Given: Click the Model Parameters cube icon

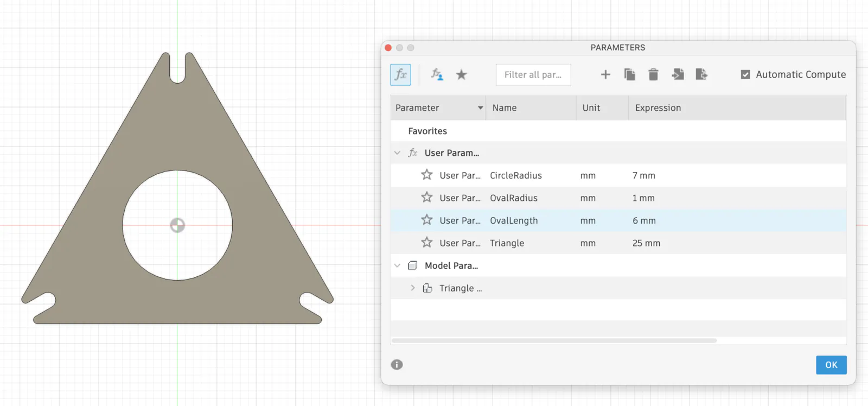Looking at the screenshot, I should coord(413,265).
